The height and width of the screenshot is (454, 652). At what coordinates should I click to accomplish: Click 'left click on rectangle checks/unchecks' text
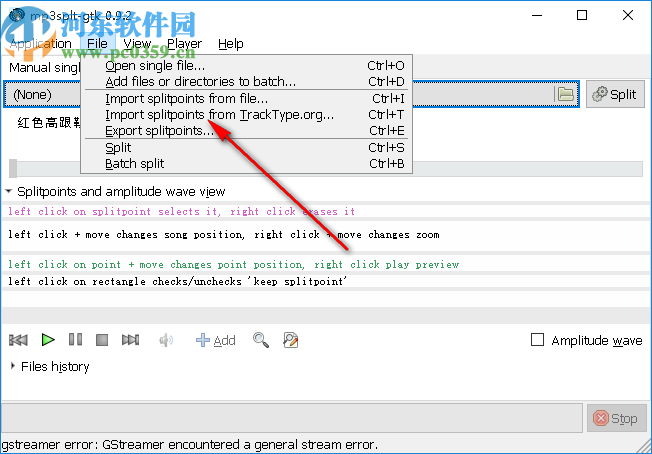pyautogui.click(x=178, y=281)
